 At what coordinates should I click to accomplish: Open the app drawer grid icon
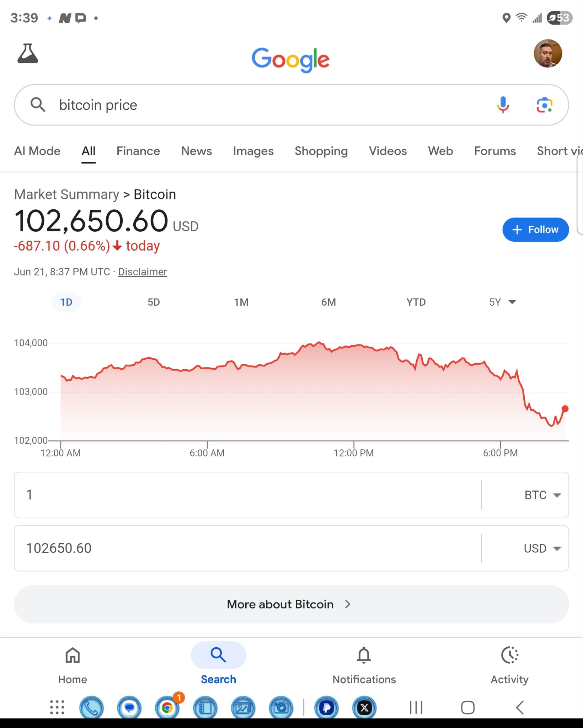(57, 707)
